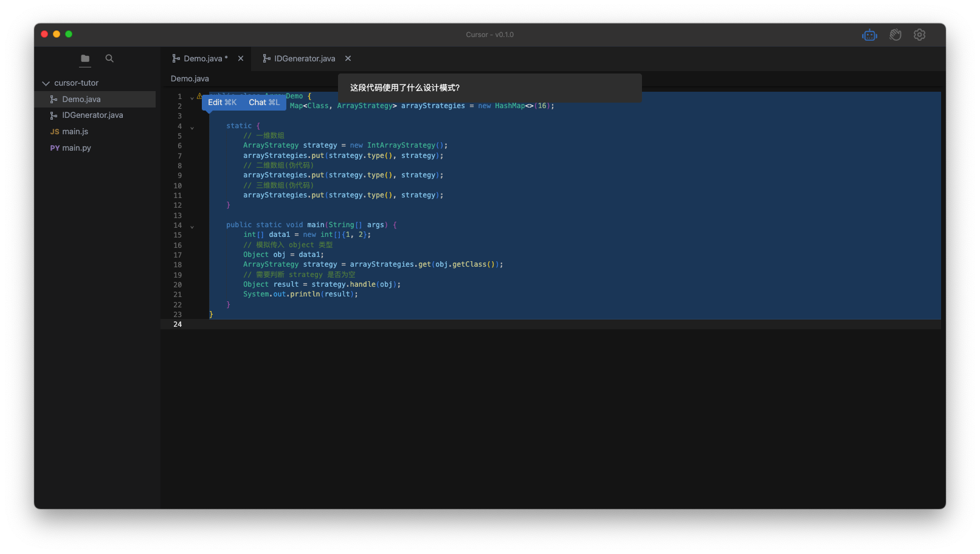The height and width of the screenshot is (554, 980).
Task: Close the IDGenerator.java tab
Action: (348, 59)
